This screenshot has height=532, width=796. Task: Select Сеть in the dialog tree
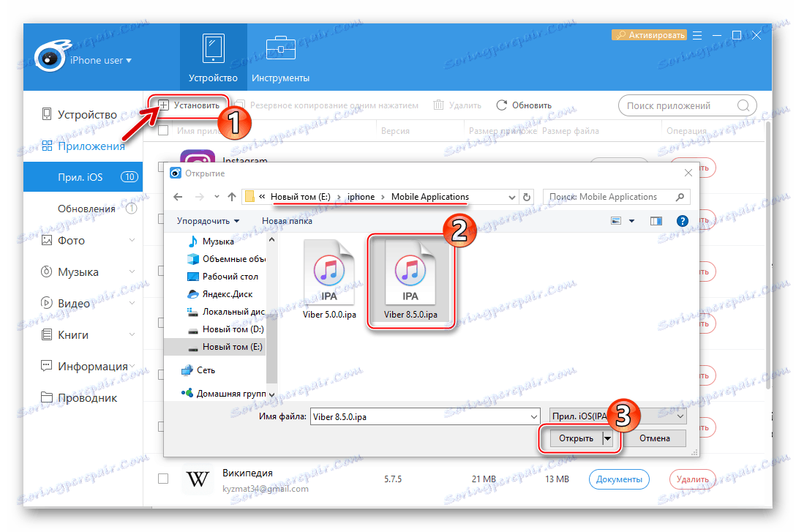tap(198, 370)
